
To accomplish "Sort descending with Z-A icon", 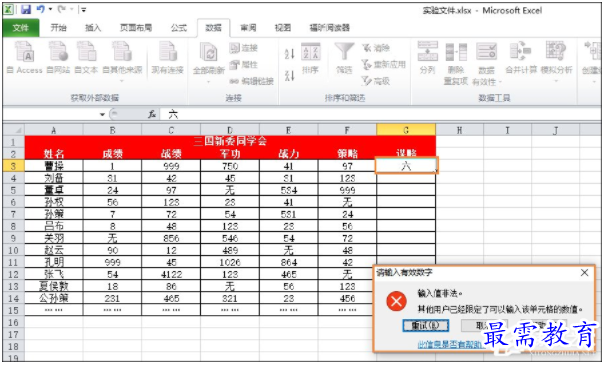I will [x=289, y=75].
